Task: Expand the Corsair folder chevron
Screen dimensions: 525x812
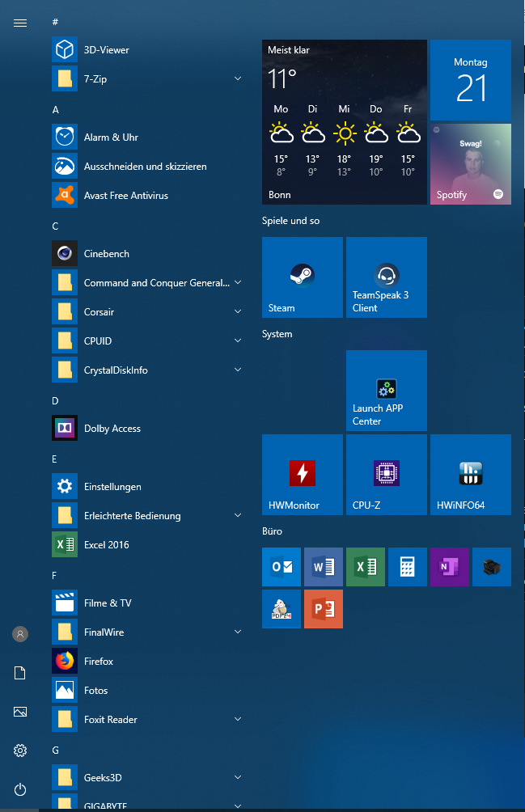Action: point(238,311)
